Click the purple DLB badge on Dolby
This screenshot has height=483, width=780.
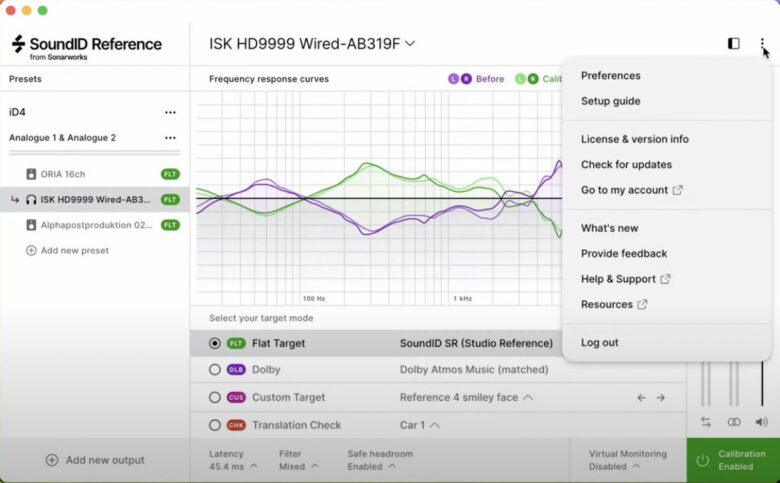[236, 370]
